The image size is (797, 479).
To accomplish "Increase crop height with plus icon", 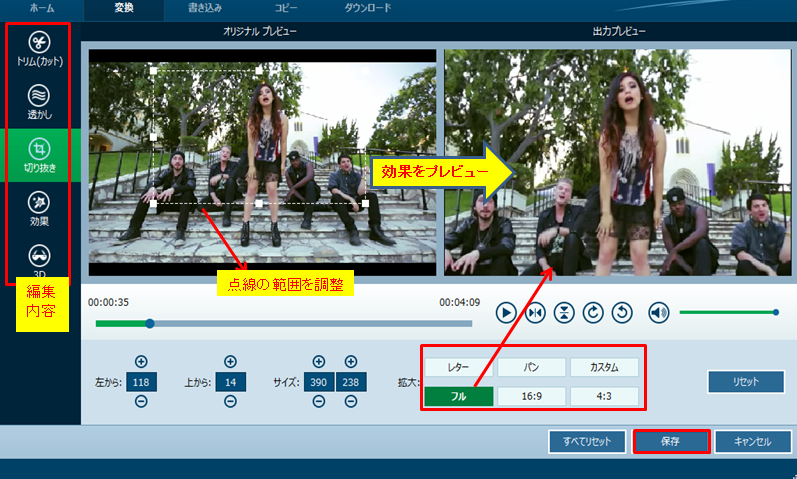I will [351, 362].
